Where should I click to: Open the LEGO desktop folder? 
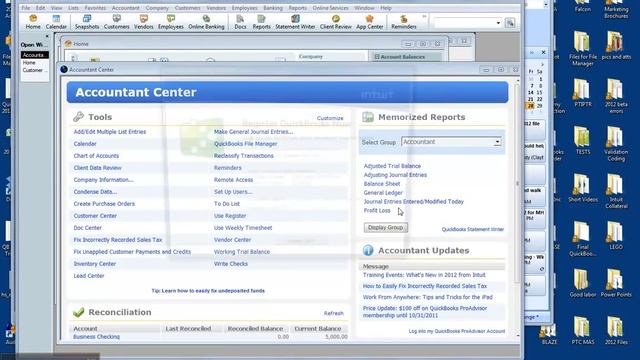616,236
